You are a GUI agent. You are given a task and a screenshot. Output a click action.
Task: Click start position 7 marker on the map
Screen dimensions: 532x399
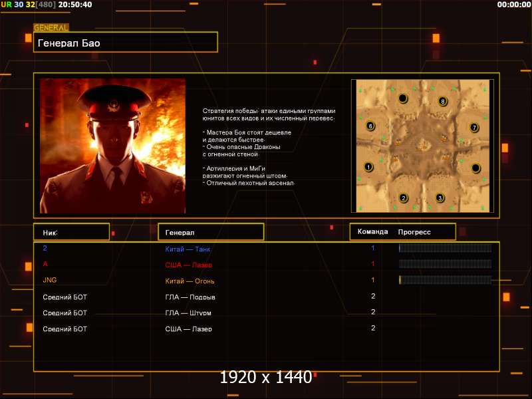[474, 128]
